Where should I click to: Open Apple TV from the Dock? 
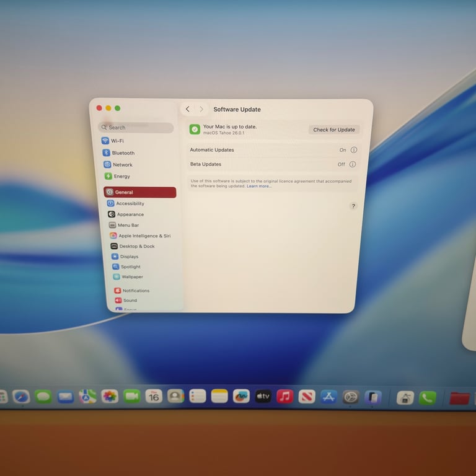click(263, 396)
